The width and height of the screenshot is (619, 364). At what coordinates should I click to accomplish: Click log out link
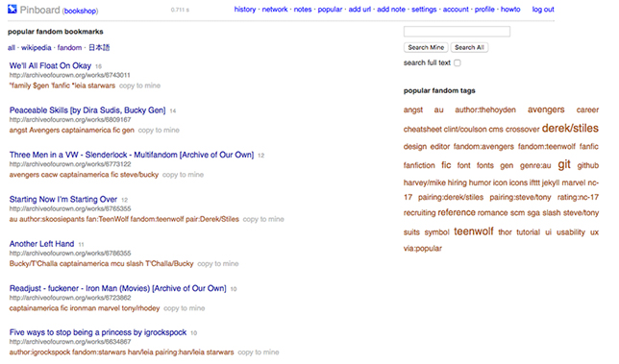coord(543,9)
